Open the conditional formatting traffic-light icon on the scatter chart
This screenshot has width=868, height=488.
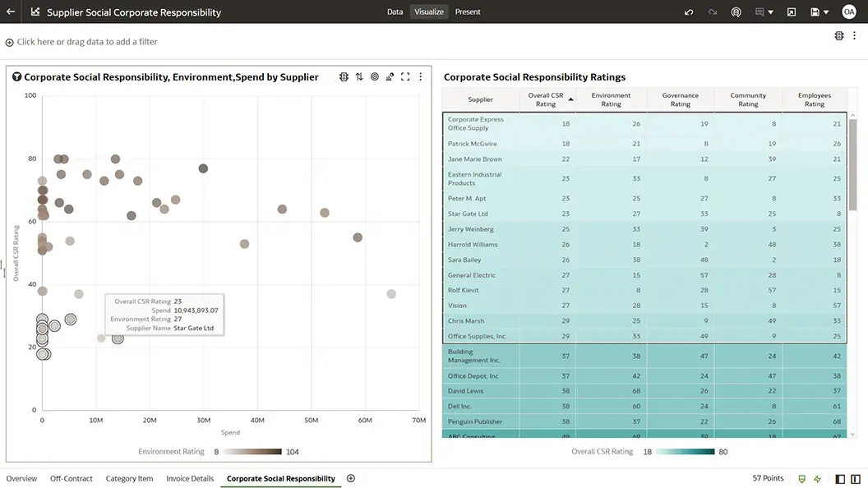(x=344, y=76)
